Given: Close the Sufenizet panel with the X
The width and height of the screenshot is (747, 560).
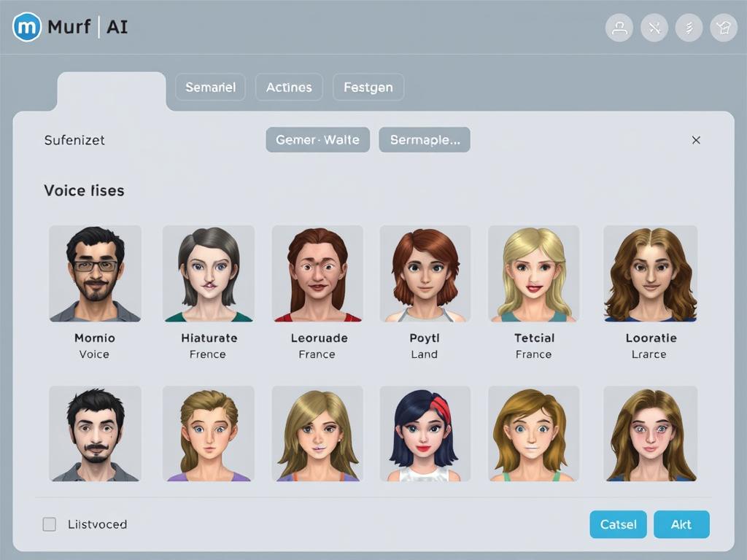Looking at the screenshot, I should pyautogui.click(x=696, y=140).
